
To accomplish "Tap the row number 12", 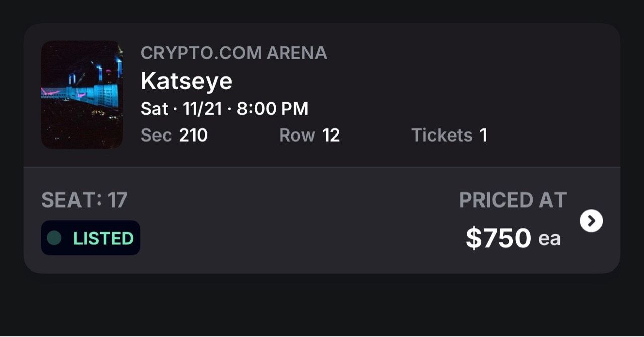I will [331, 135].
